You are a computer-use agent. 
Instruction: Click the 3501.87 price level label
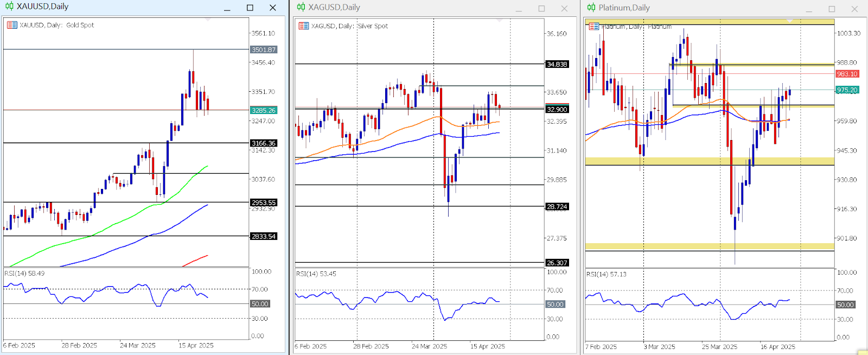(x=264, y=49)
